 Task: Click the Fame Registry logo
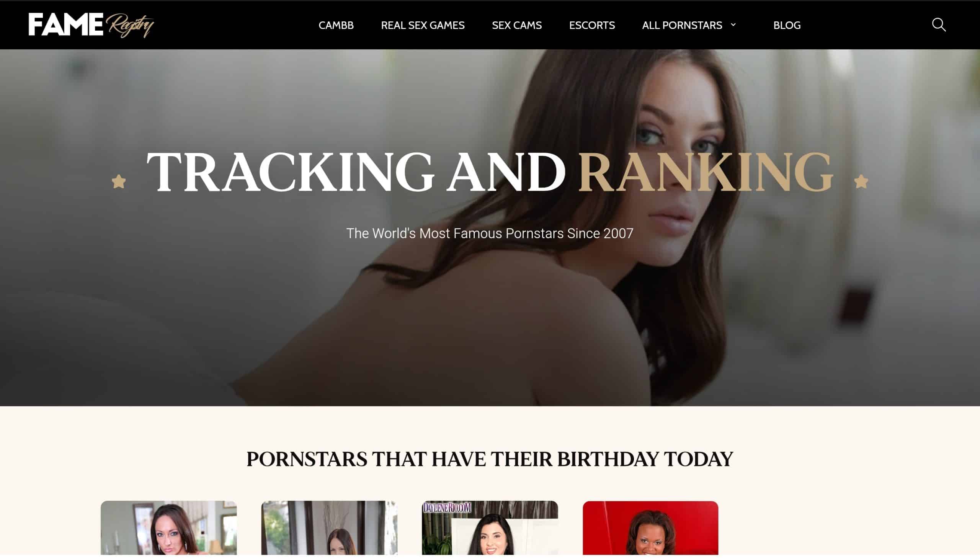pyautogui.click(x=91, y=25)
